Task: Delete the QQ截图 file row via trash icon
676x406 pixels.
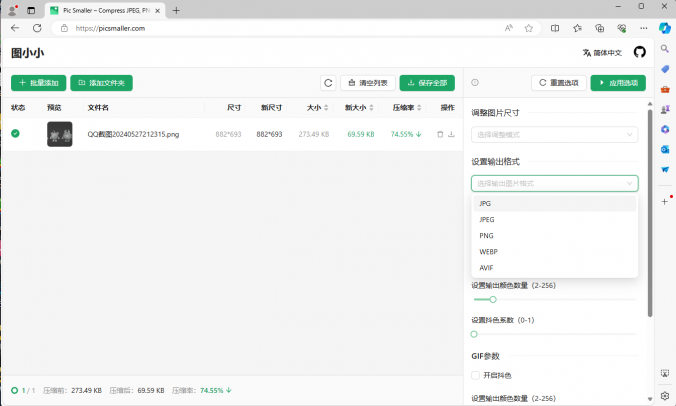Action: click(x=440, y=134)
